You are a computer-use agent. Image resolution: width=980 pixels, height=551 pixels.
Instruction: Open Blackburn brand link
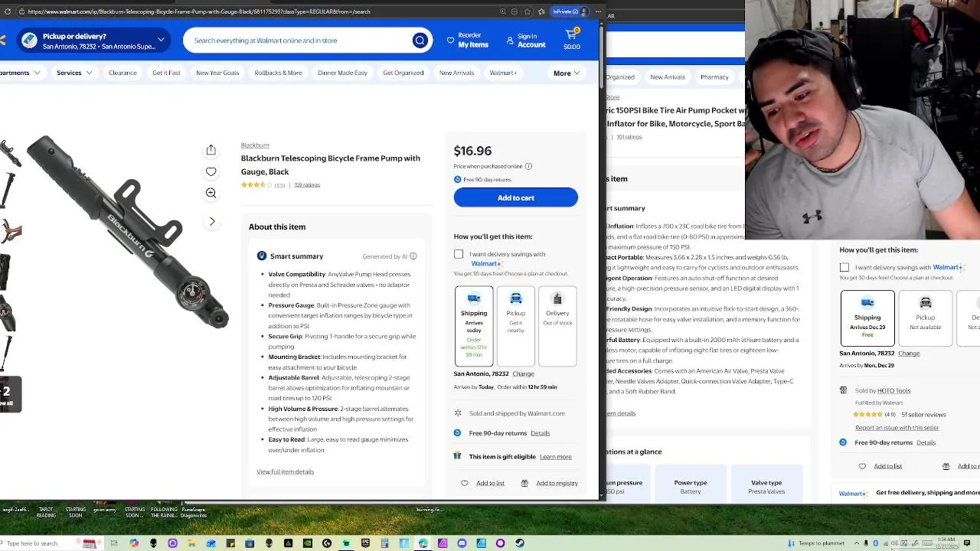255,145
